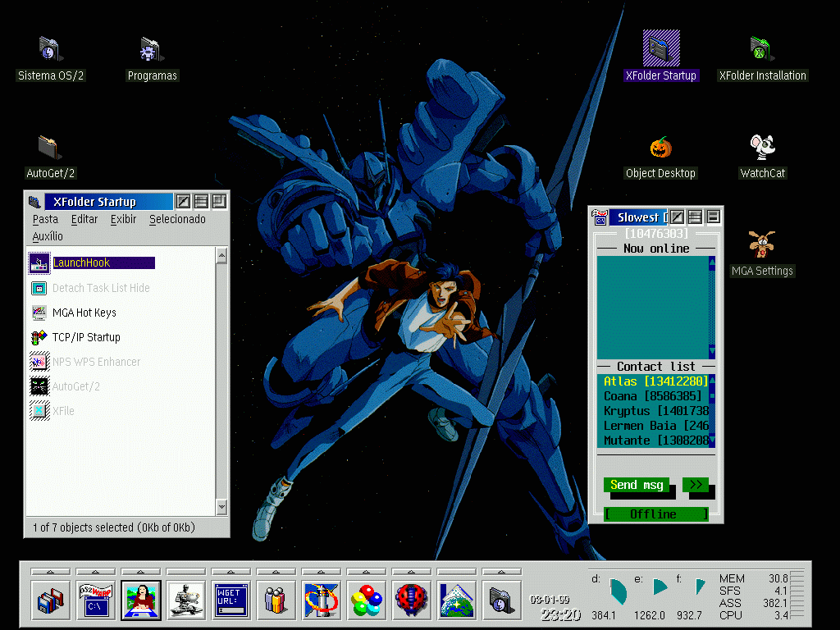This screenshot has height=630, width=840.
Task: Select the AutoGet/2 icon in XFolder Startup window
Action: point(39,387)
